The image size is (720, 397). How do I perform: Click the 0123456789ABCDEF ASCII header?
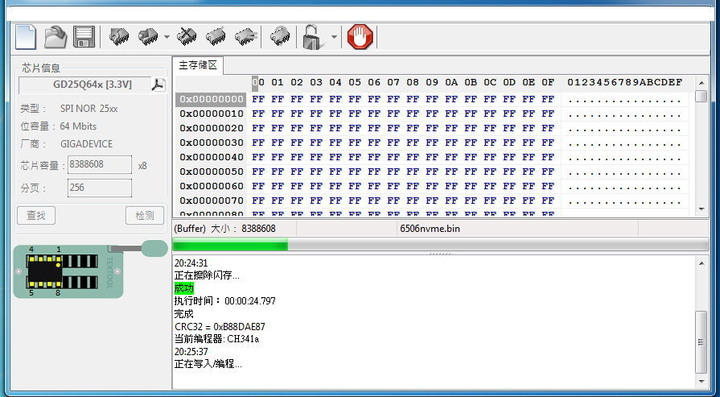(625, 83)
